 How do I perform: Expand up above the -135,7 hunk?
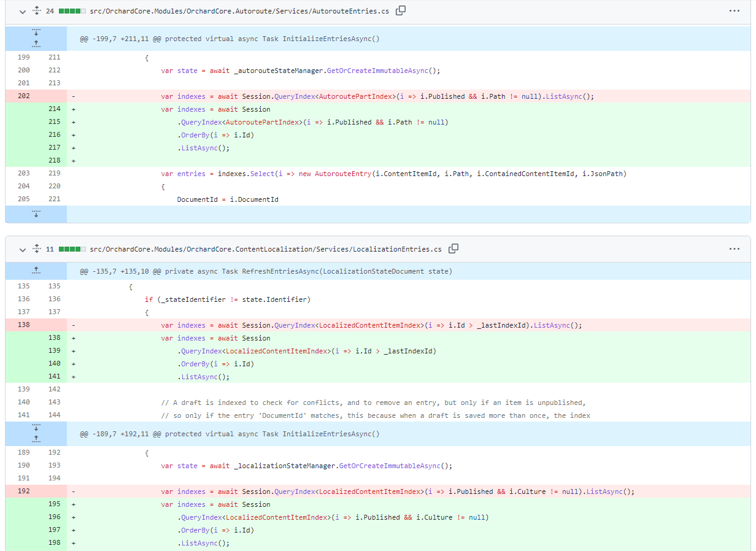36,271
